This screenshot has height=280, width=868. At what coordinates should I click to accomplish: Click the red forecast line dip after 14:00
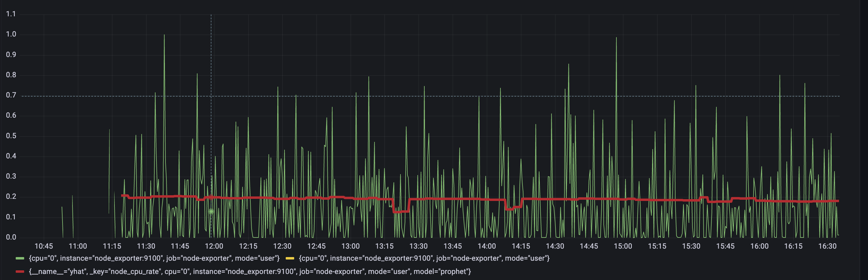[x=512, y=208]
